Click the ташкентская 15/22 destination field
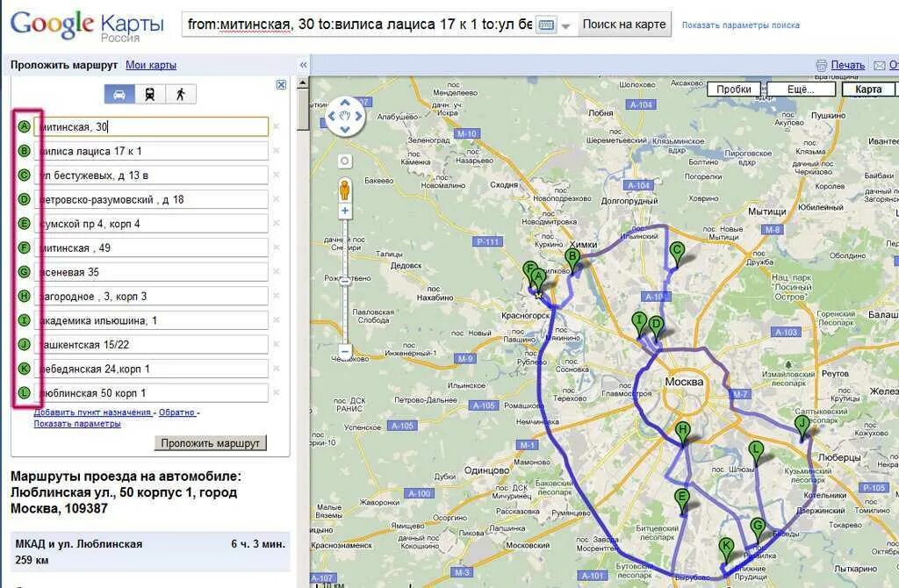This screenshot has height=588, width=899. [x=151, y=344]
